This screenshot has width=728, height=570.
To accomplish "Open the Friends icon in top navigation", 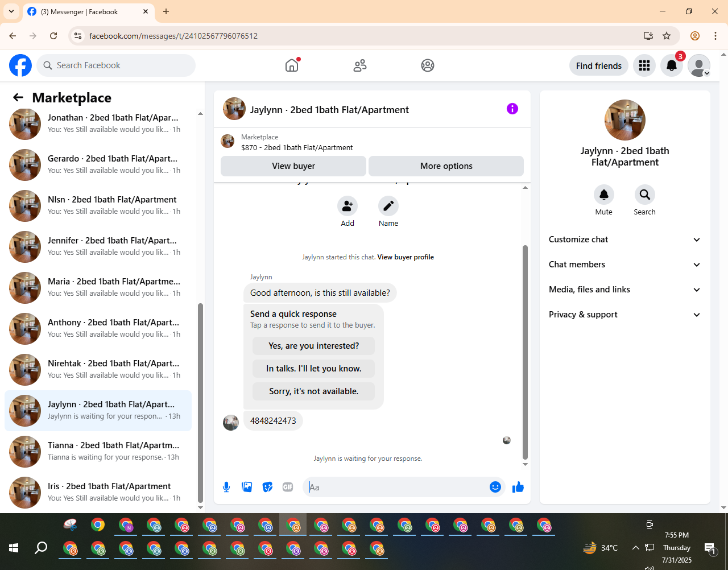I will (x=360, y=65).
